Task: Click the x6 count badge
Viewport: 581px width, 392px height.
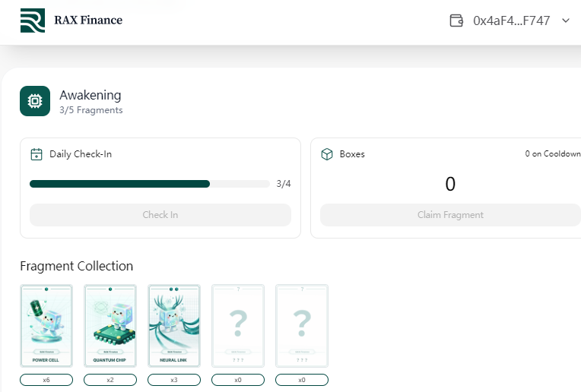Action: point(46,380)
